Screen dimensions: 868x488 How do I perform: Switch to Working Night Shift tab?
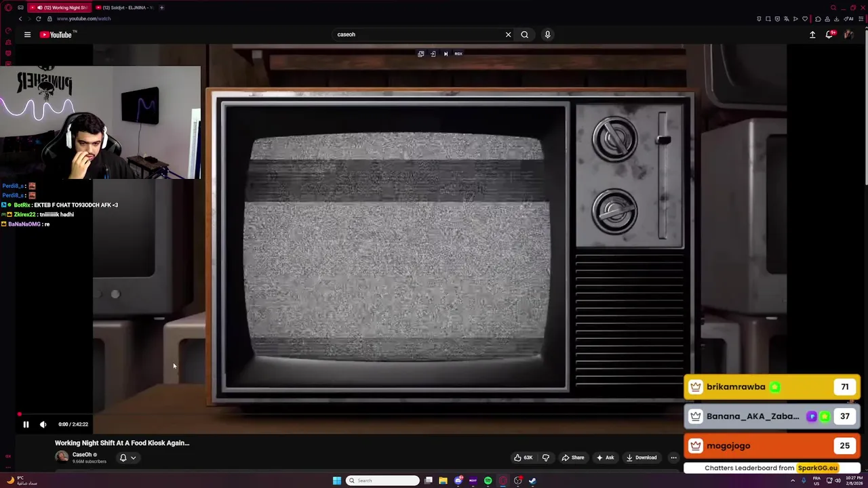(x=60, y=7)
